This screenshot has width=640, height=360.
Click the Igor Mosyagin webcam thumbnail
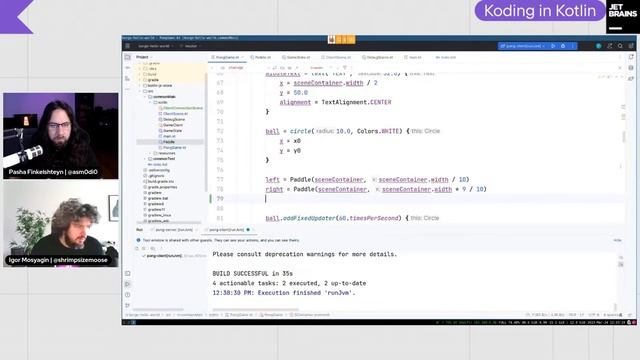click(x=61, y=224)
